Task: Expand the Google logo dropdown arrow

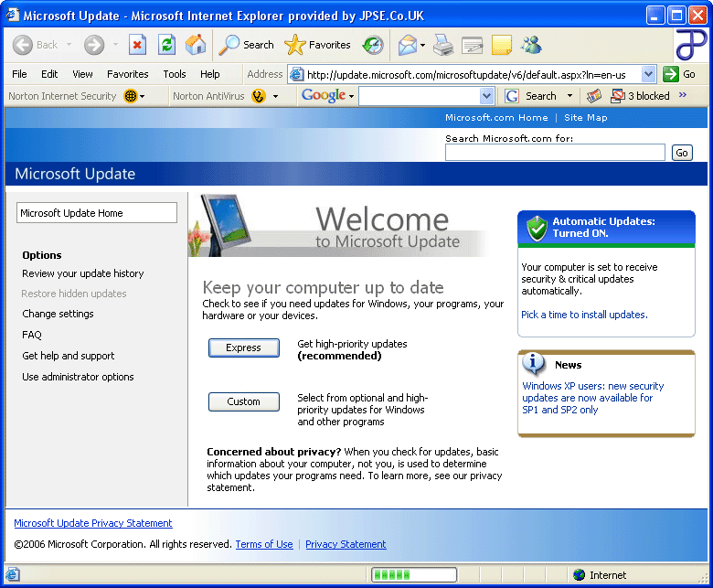Action: (352, 96)
